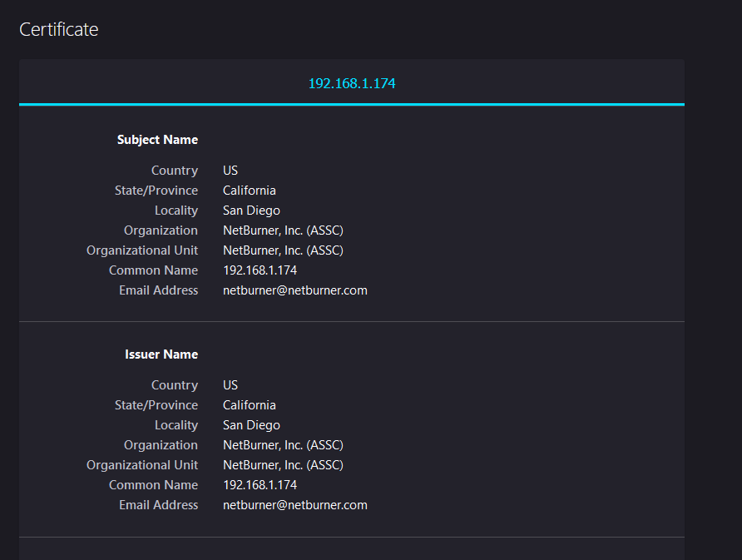Click the State/Province label under Subject Name
Screen dimensions: 742x560
point(156,191)
